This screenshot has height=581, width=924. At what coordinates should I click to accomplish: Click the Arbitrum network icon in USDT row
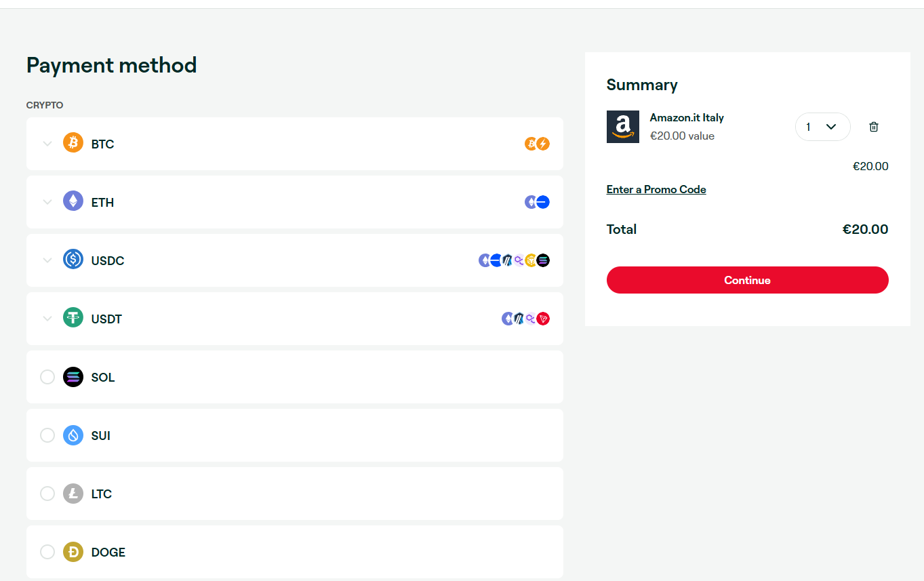click(519, 319)
